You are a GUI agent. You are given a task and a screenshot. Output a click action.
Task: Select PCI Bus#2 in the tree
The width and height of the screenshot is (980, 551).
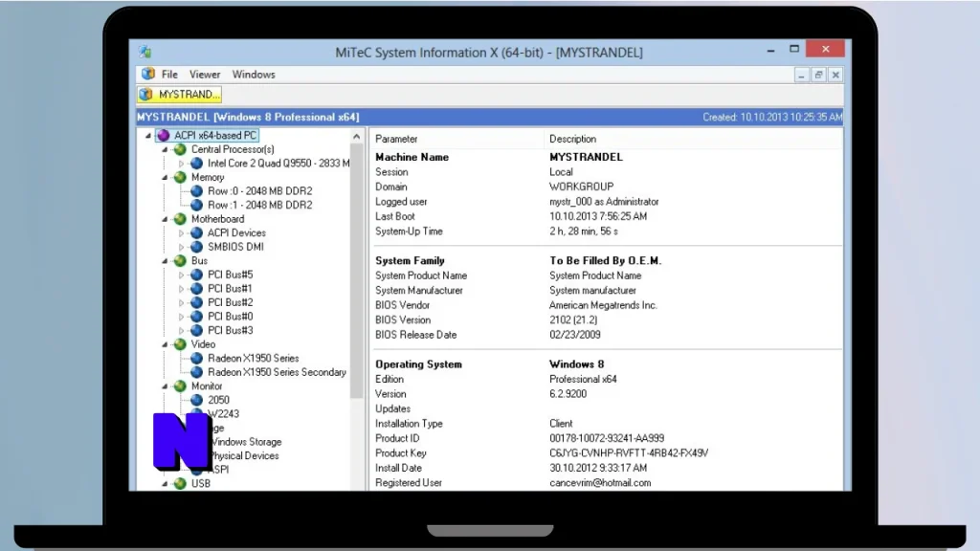pyautogui.click(x=230, y=302)
